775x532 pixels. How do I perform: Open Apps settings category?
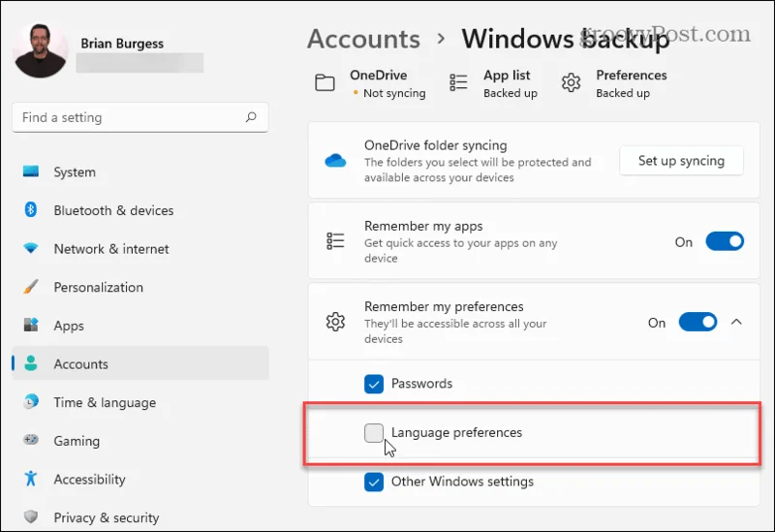pos(140,326)
